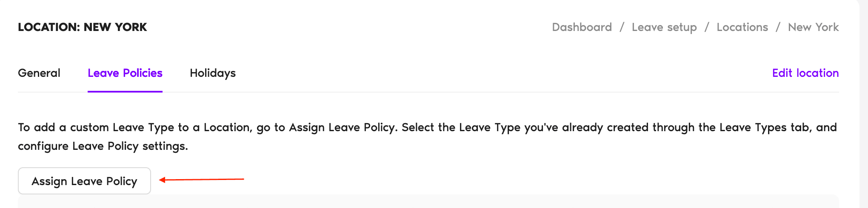Click the divider line beneath the Holidays tab

pos(212,92)
